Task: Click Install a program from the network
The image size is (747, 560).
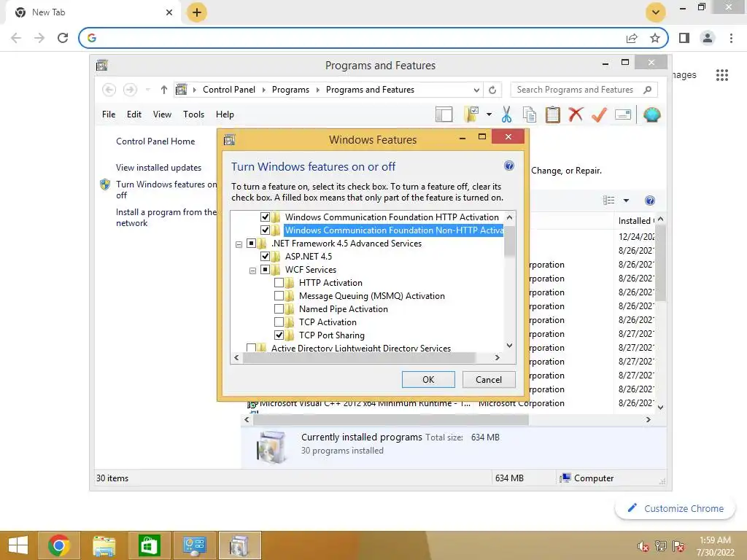Action: (166, 217)
